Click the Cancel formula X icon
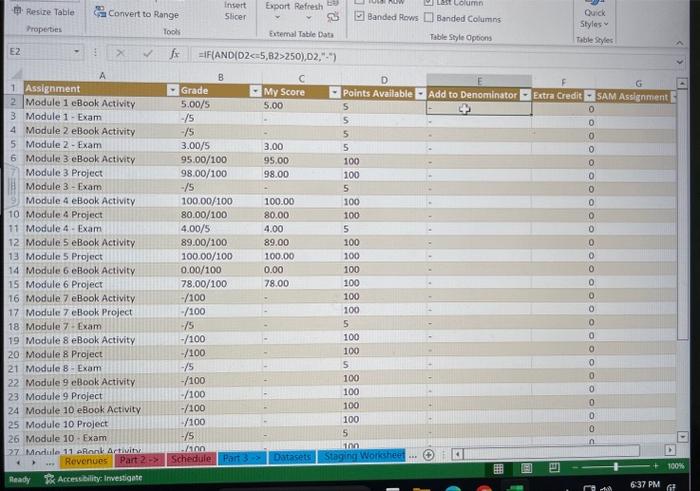Screen dimensions: 700x491 tap(120, 53)
